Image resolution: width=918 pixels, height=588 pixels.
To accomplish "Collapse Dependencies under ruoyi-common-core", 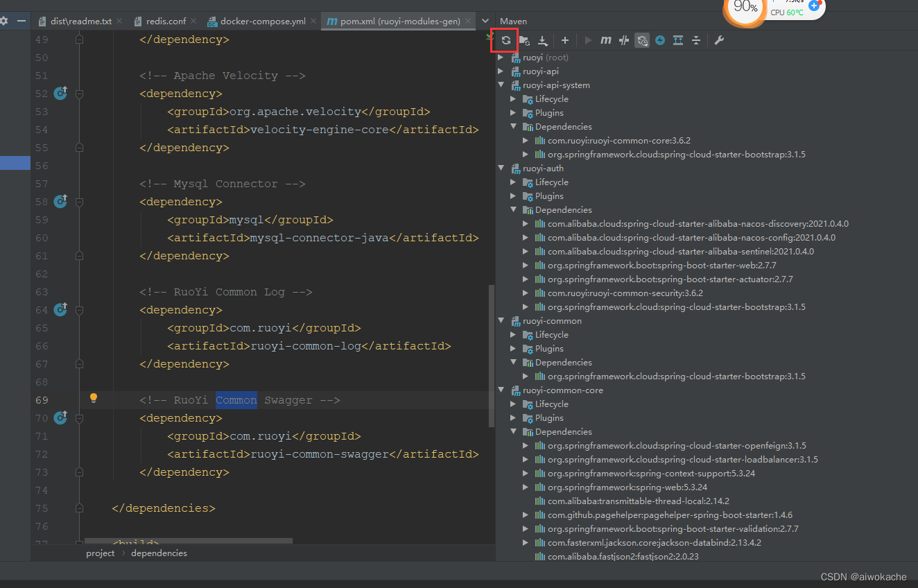I will click(514, 432).
